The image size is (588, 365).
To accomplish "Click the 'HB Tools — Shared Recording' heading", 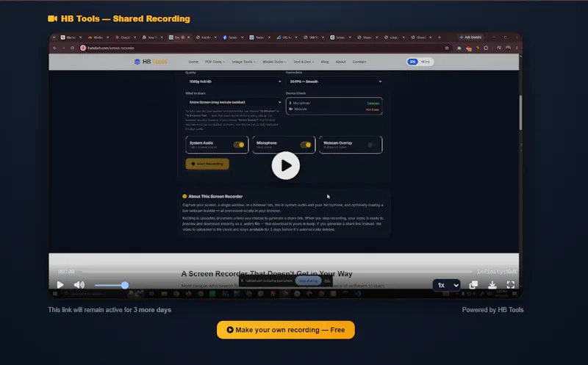I will 125,19.
